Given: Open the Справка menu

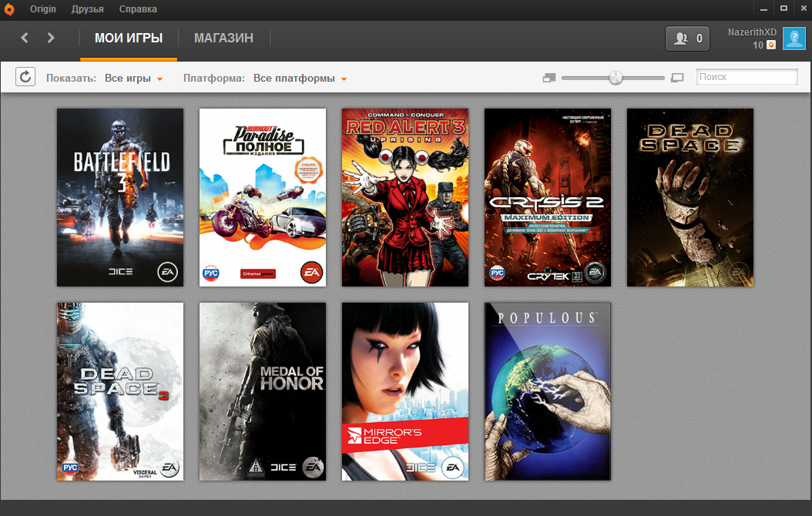Looking at the screenshot, I should [x=138, y=9].
